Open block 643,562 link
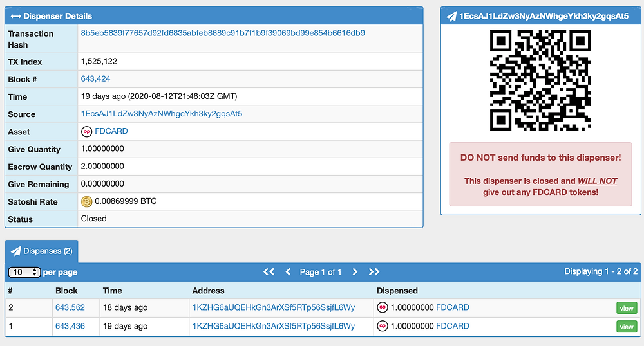 (x=70, y=307)
